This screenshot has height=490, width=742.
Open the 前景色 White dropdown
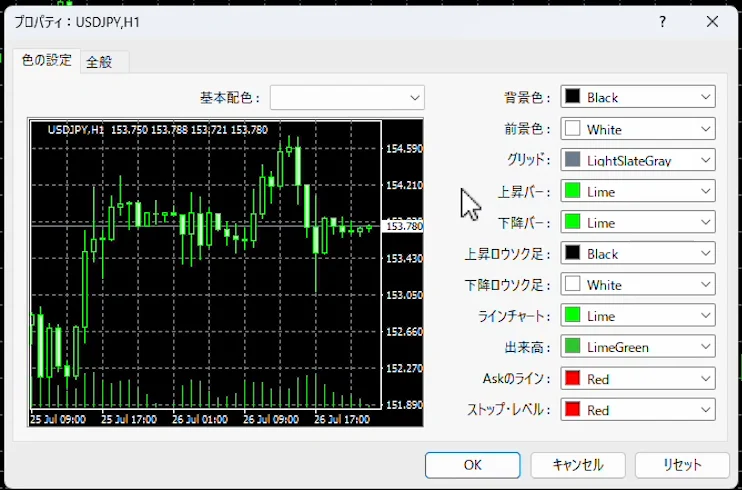tap(638, 129)
